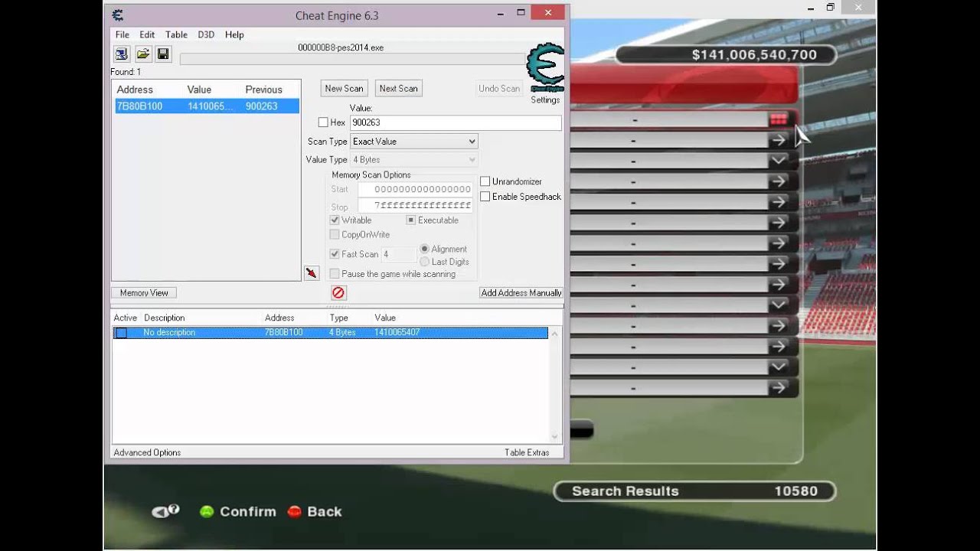Check Pause the game while scanning
The height and width of the screenshot is (551, 980).
[x=335, y=274]
